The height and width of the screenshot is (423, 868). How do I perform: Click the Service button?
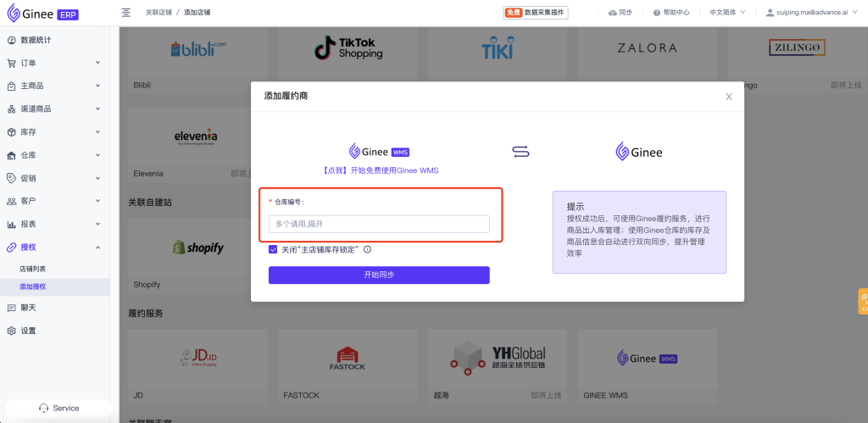59,408
